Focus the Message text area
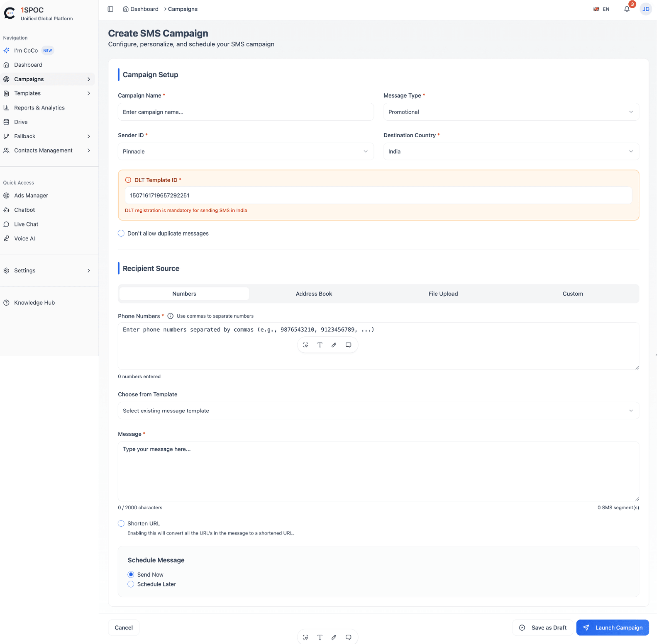Viewport: 664px width, 644px height. point(378,471)
